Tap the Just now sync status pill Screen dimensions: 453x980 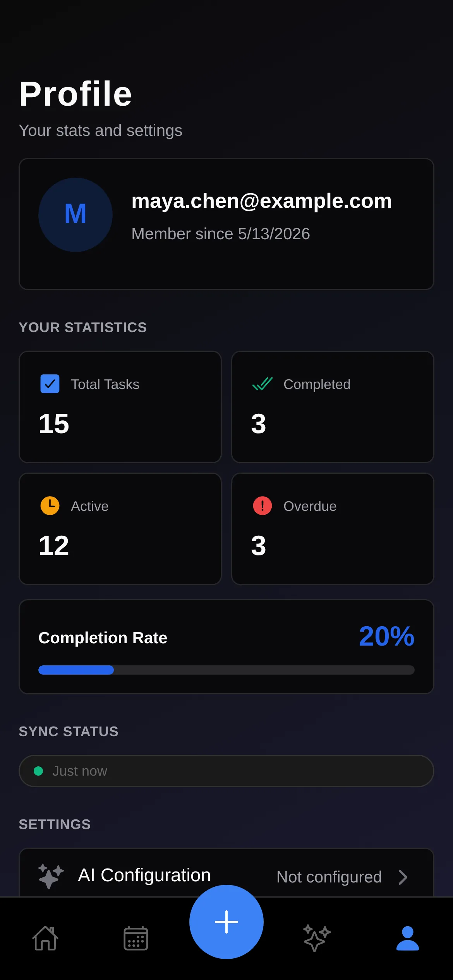(226, 771)
